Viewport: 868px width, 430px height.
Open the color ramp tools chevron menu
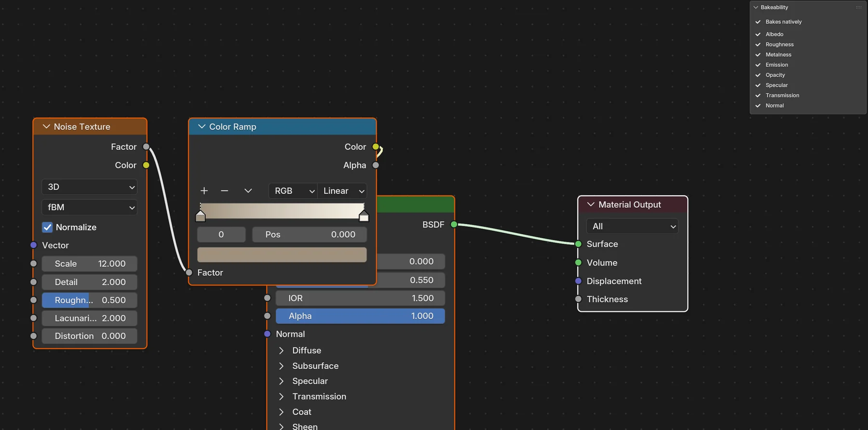pyautogui.click(x=248, y=191)
